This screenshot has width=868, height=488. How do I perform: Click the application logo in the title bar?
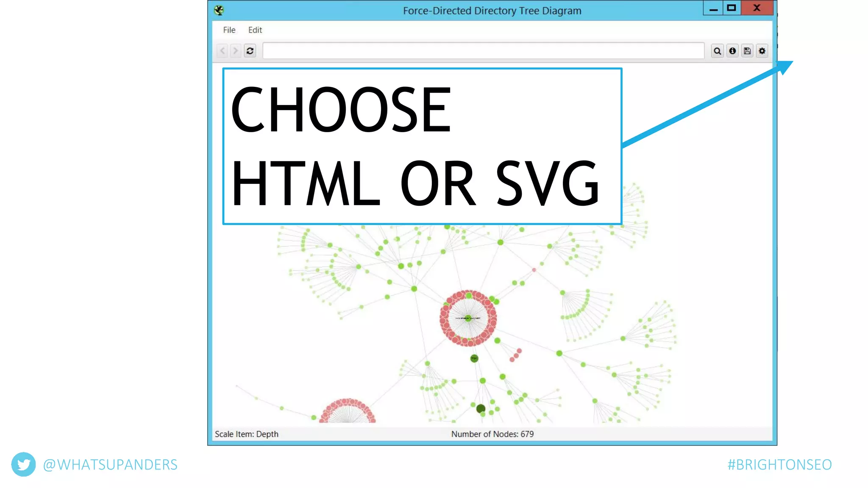click(219, 10)
